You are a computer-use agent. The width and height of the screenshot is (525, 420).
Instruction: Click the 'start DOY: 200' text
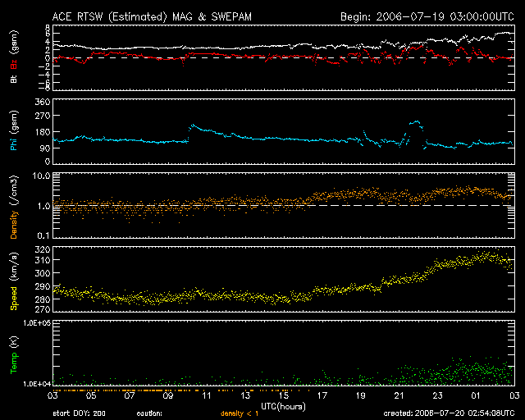tap(81, 412)
